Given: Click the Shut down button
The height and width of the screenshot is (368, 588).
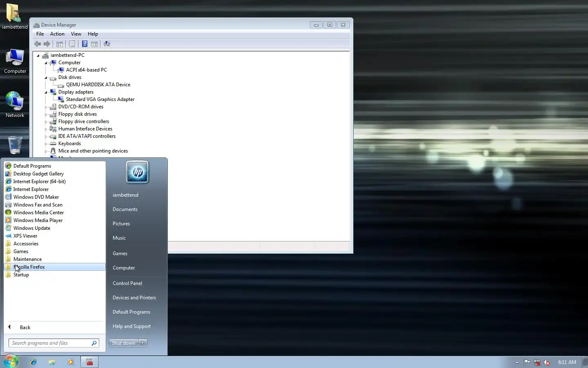Looking at the screenshot, I should pyautogui.click(x=123, y=343).
